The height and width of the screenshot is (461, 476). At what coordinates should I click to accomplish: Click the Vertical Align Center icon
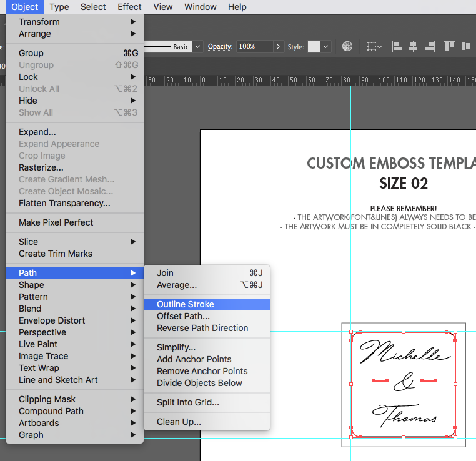465,47
